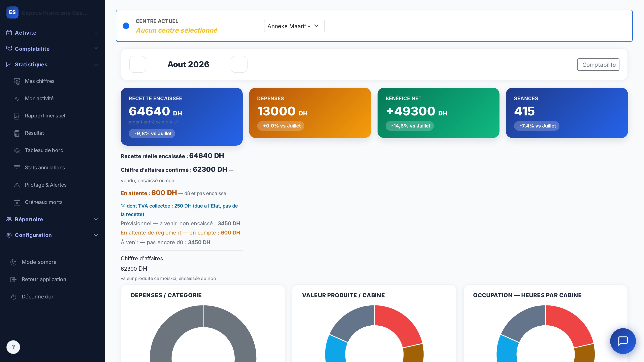The image size is (644, 362).
Task: Click the Configuration gear icon
Action: click(9, 235)
